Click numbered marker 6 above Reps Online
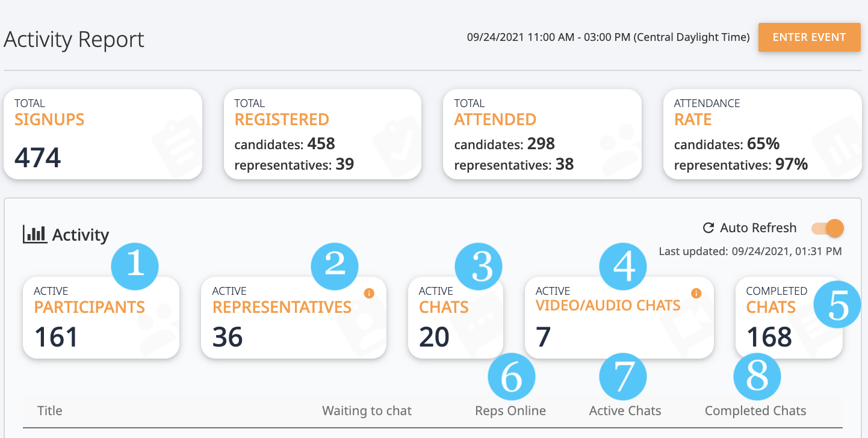The height and width of the screenshot is (438, 868). point(512,377)
